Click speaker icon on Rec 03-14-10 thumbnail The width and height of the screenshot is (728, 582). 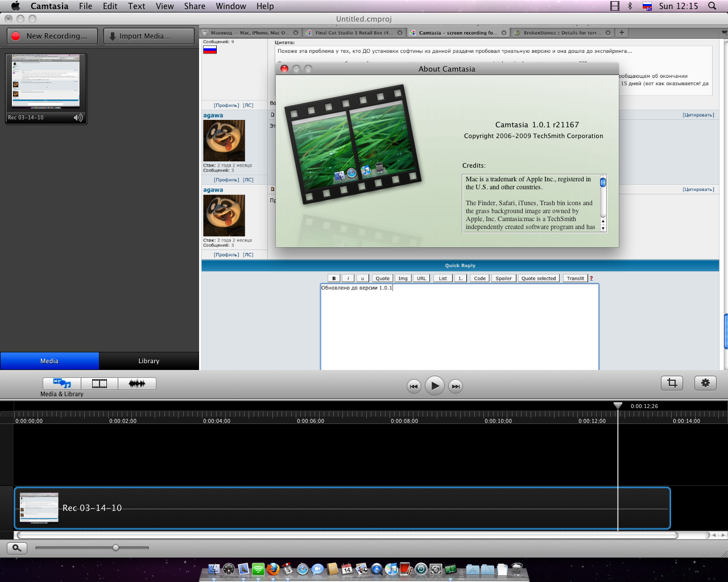click(78, 118)
